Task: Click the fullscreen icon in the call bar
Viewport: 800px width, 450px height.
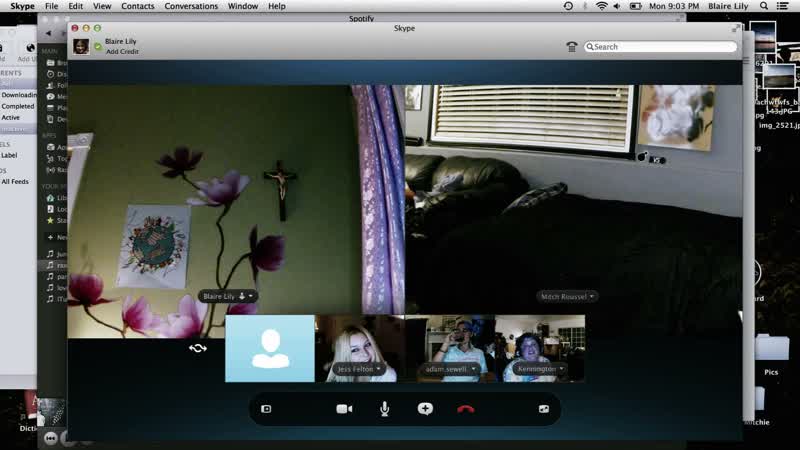Action: point(544,409)
